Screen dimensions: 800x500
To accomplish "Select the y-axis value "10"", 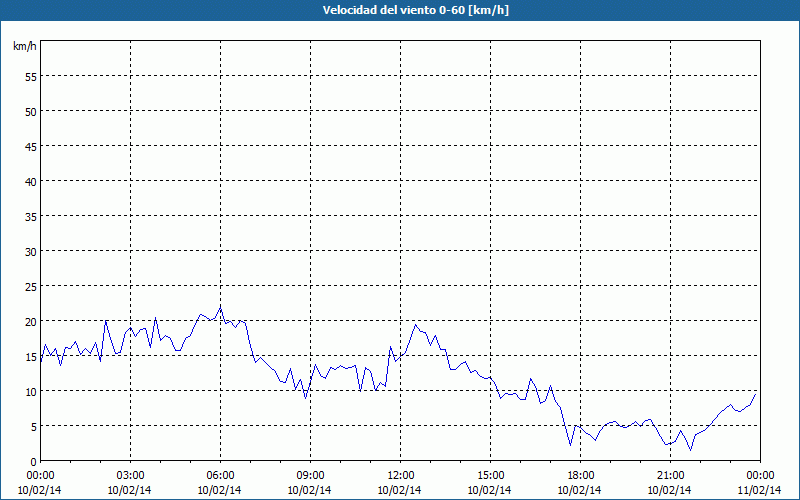I will (x=31, y=392).
